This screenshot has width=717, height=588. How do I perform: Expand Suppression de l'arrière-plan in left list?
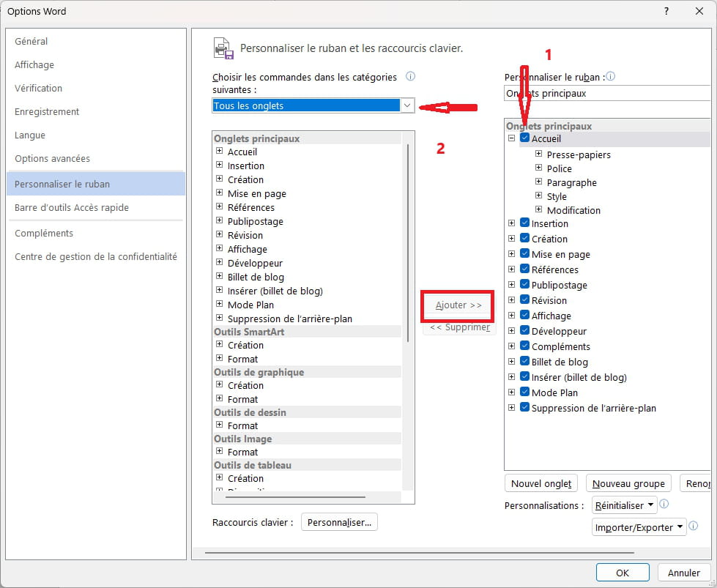click(220, 318)
